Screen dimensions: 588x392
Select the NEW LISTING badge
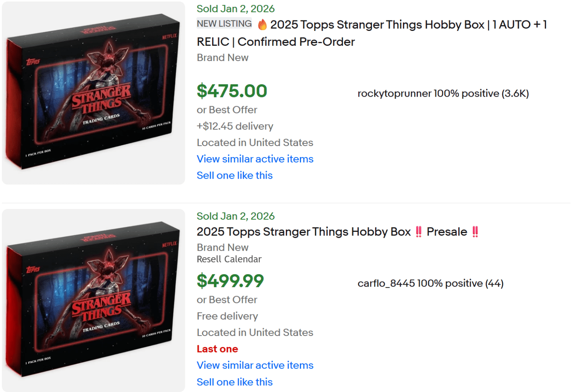224,23
